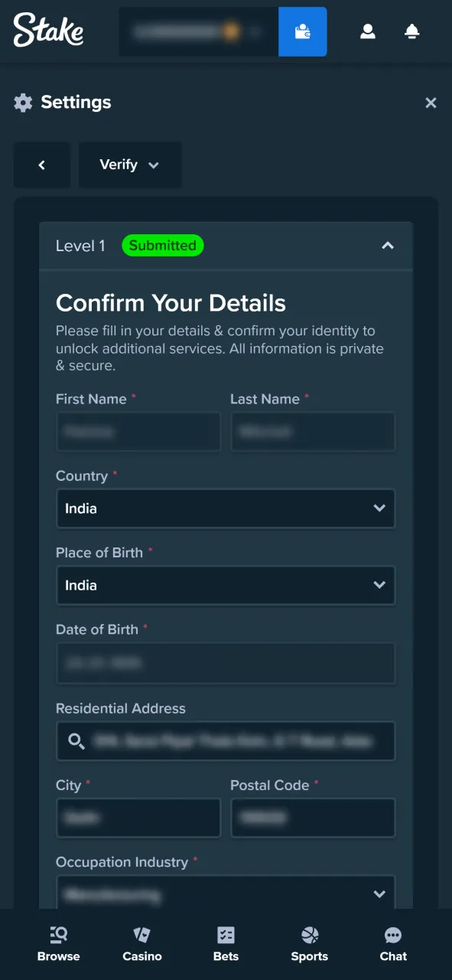Open the notifications bell icon

click(411, 31)
